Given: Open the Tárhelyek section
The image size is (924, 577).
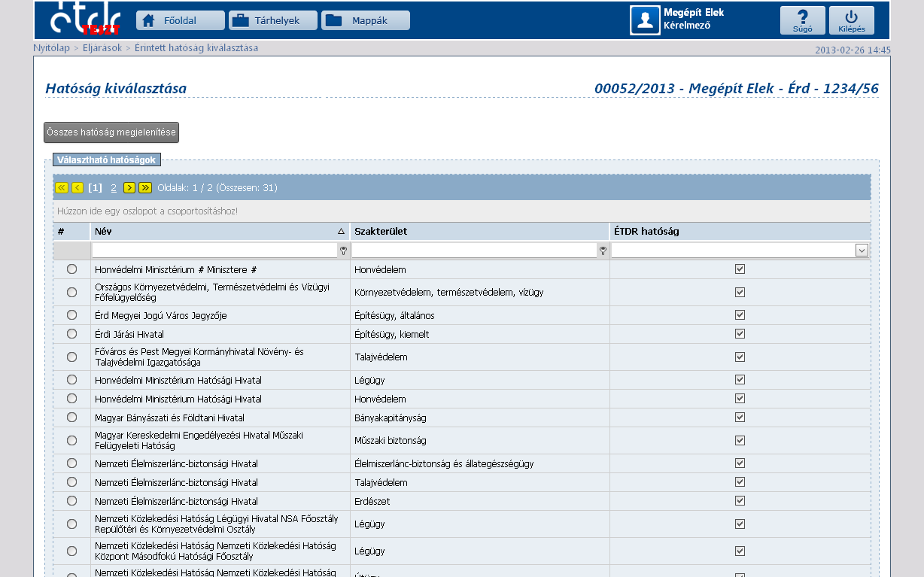Looking at the screenshot, I should click(x=273, y=20).
